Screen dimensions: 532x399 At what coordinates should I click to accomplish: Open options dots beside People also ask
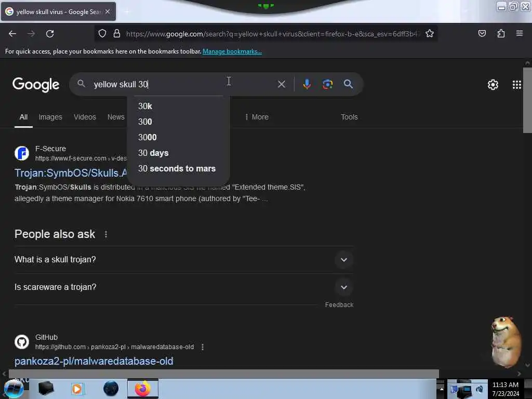(x=106, y=234)
